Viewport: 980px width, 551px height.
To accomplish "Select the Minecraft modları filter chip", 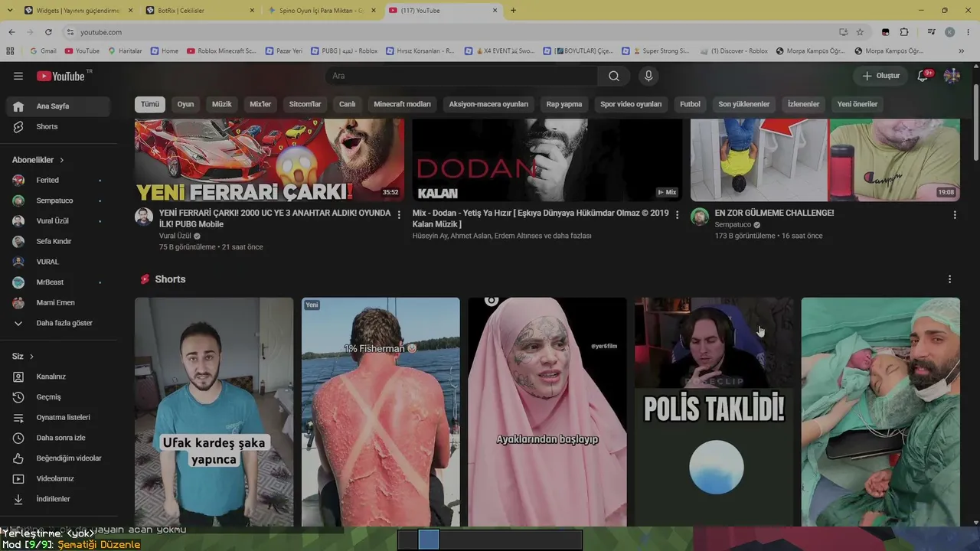I will (403, 104).
